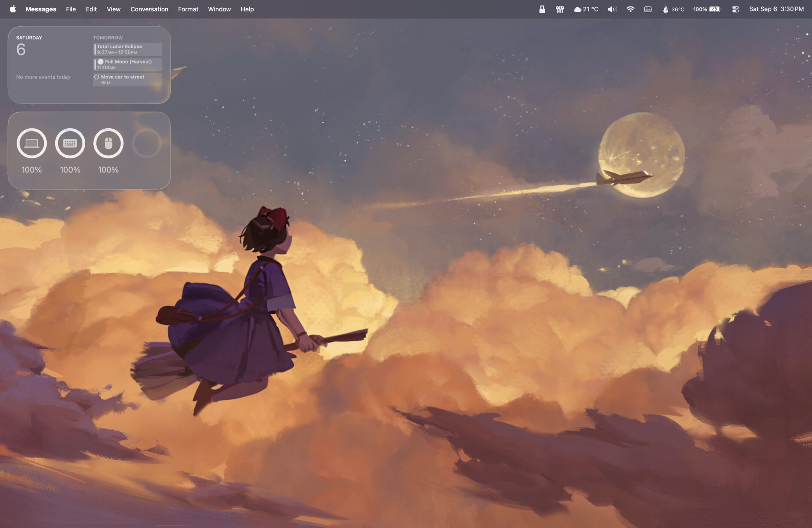Open the Format menu
Screen dimensions: 812x528
point(188,9)
